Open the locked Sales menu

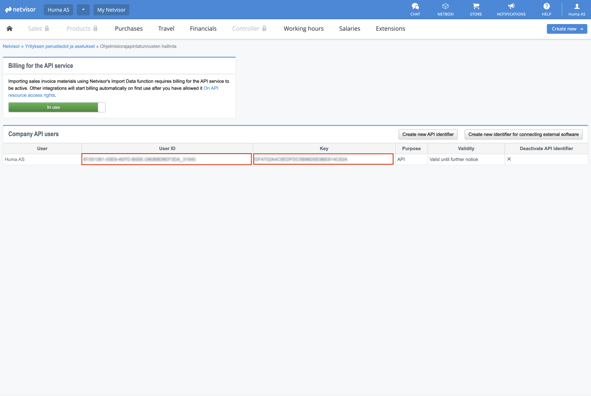pyautogui.click(x=38, y=28)
